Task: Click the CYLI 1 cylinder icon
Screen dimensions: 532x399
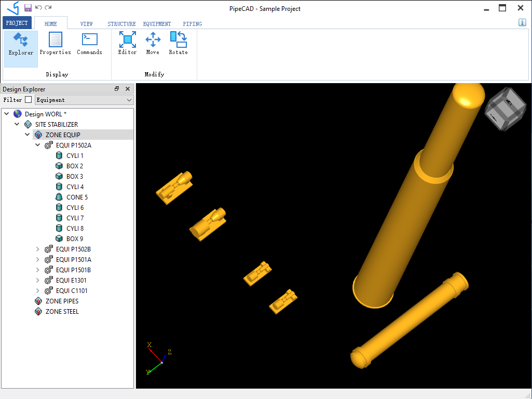Action: point(59,155)
